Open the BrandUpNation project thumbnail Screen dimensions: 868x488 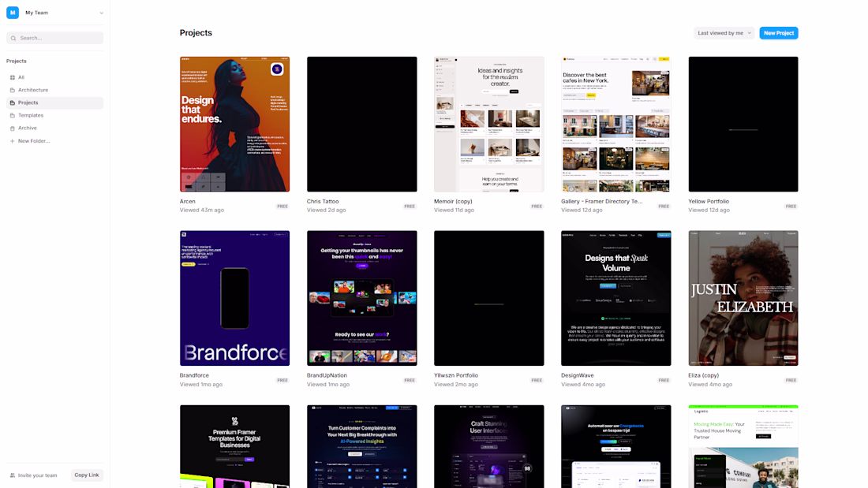pos(362,298)
